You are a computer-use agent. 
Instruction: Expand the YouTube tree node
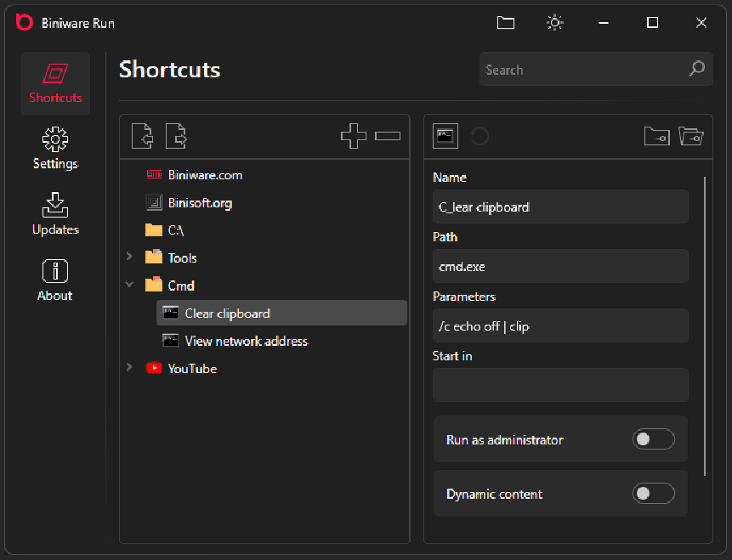click(129, 368)
